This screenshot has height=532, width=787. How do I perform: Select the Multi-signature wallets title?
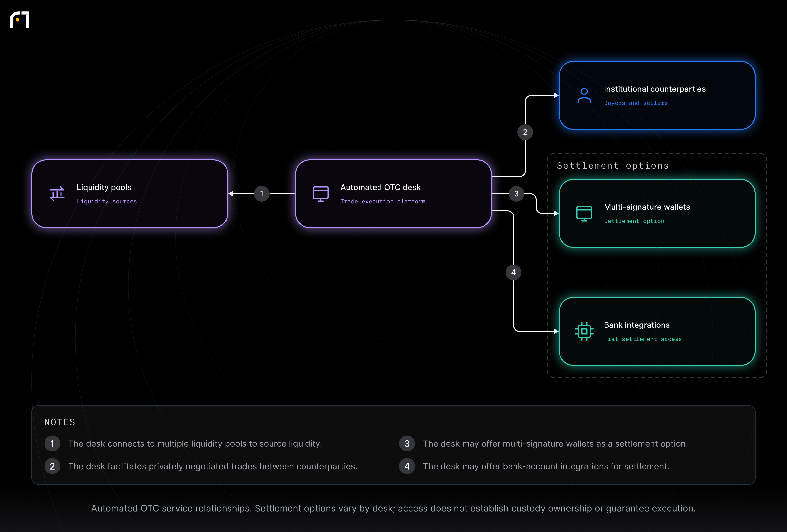pos(647,207)
